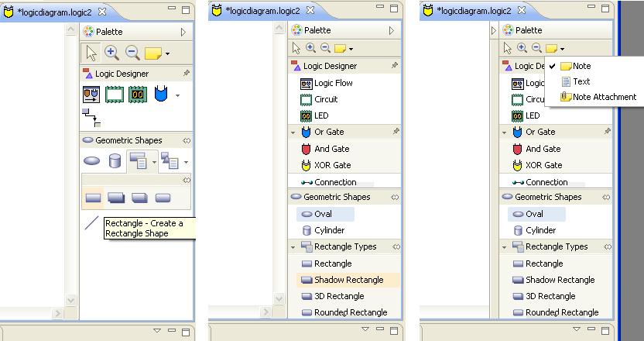Select Rounded Rectangle in palette with open Note menu
The image size is (644, 341).
[x=556, y=312]
